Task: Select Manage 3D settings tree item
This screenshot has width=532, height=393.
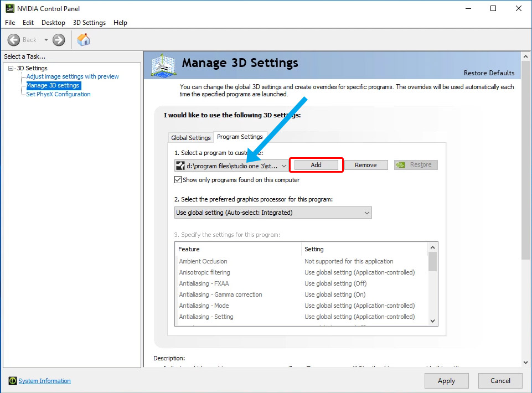Action: pyautogui.click(x=53, y=86)
